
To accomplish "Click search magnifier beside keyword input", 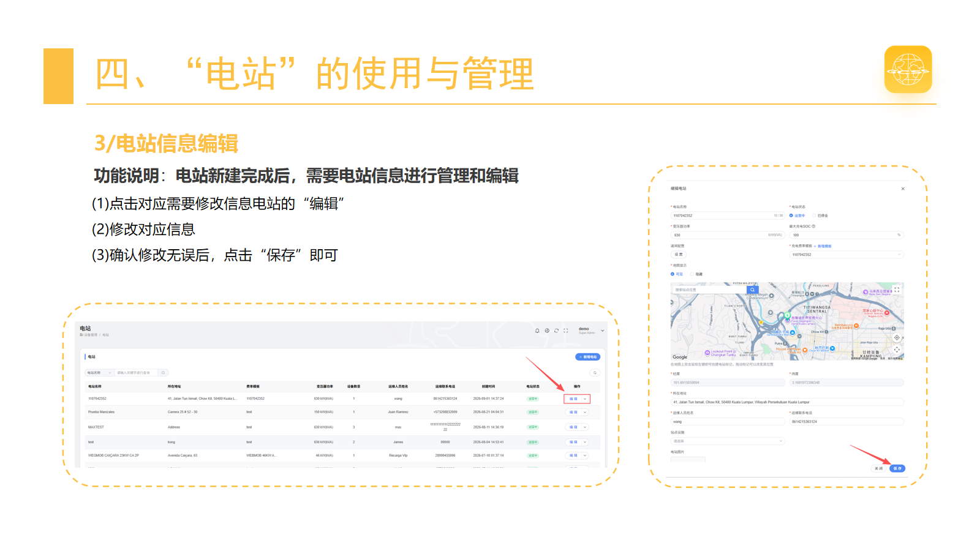I will click(x=163, y=373).
